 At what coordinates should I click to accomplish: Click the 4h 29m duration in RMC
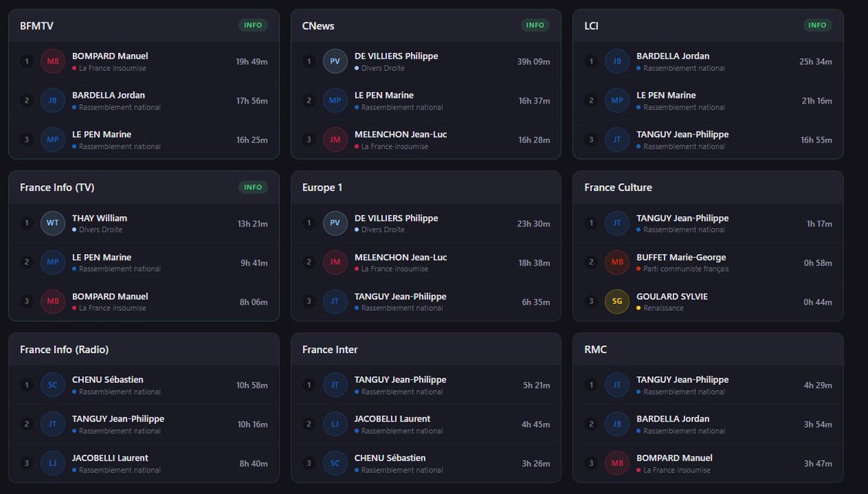818,385
